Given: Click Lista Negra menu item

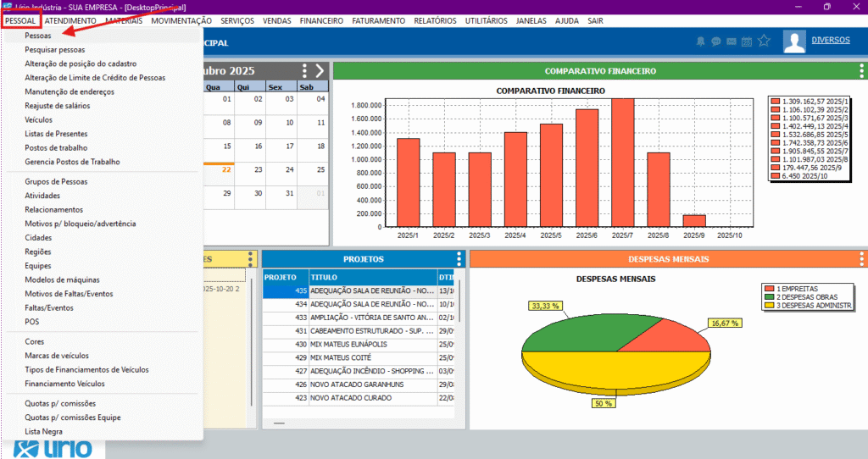Looking at the screenshot, I should point(44,432).
